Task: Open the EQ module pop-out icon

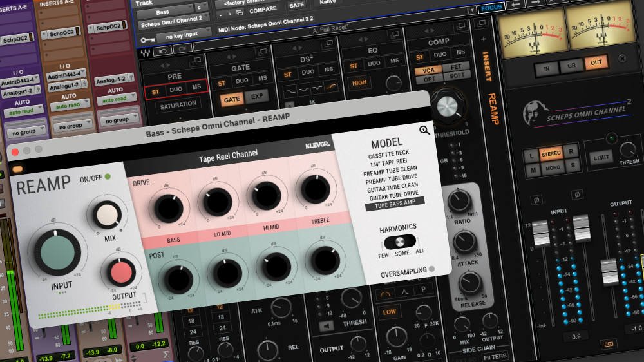Action: [x=394, y=35]
